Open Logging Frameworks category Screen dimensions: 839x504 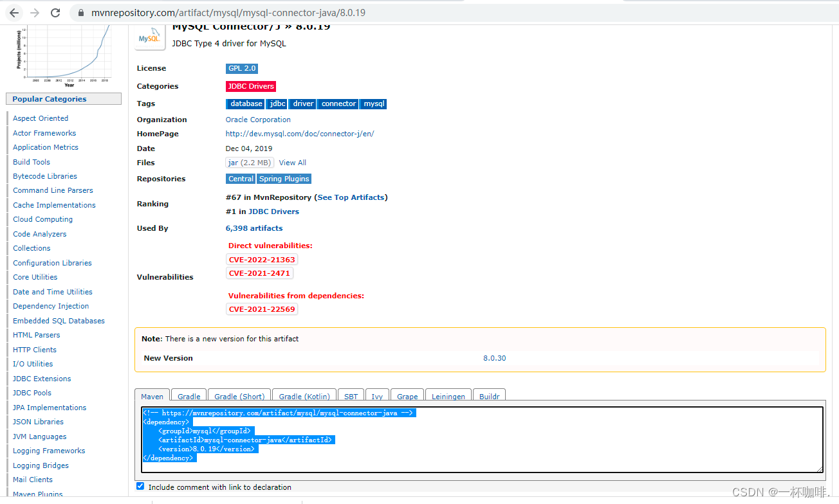pos(49,451)
